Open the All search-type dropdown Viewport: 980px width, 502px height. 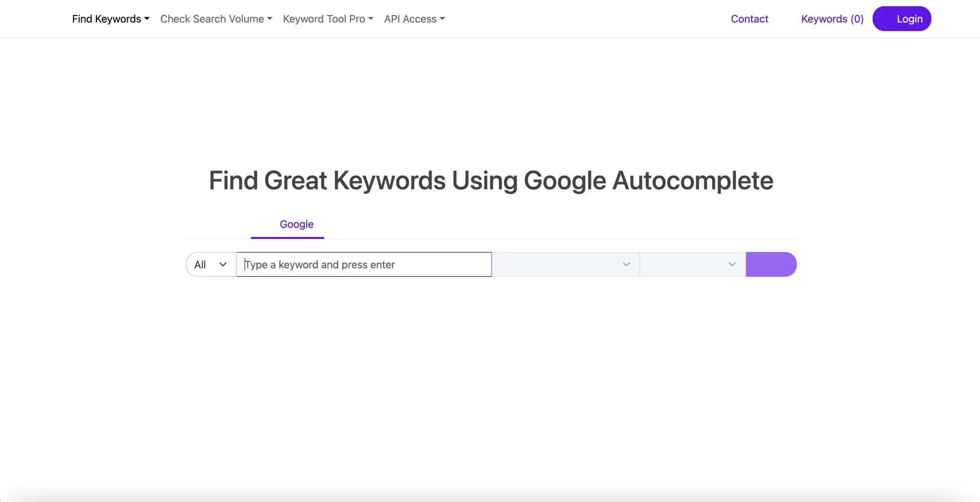pyautogui.click(x=211, y=265)
